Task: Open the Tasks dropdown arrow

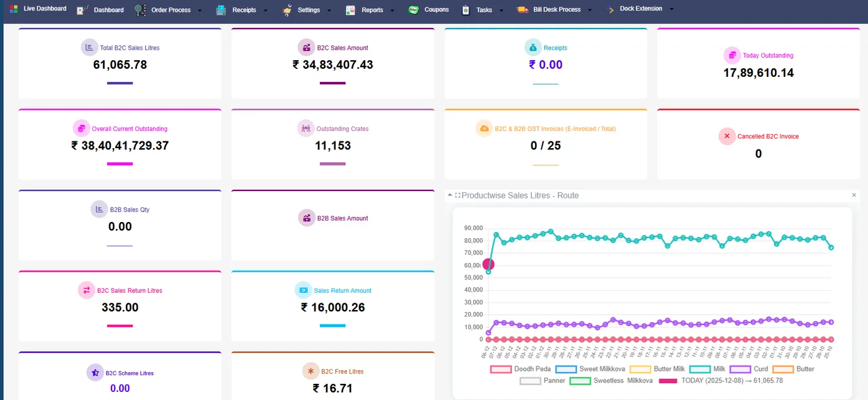Action: tap(501, 11)
